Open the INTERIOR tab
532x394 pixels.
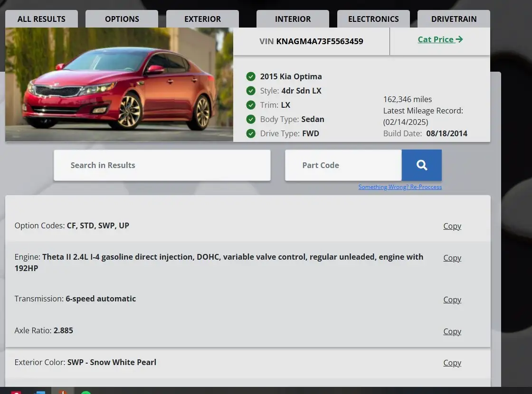tap(293, 19)
